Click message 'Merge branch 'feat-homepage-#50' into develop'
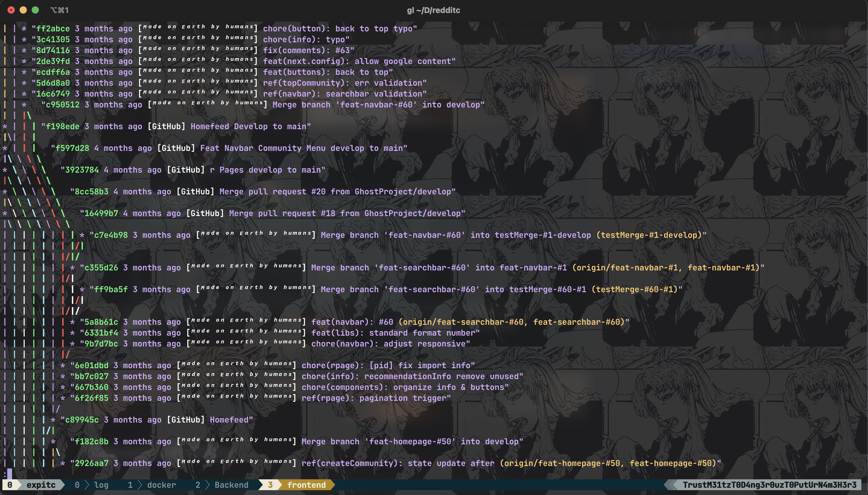This screenshot has width=868, height=495. [x=410, y=442]
